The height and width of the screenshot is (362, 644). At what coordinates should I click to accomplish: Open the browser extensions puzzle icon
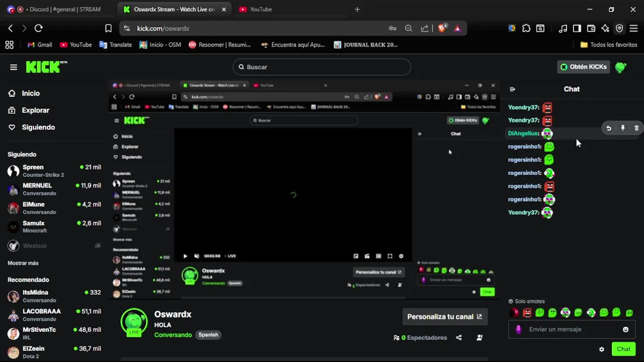[526, 29]
